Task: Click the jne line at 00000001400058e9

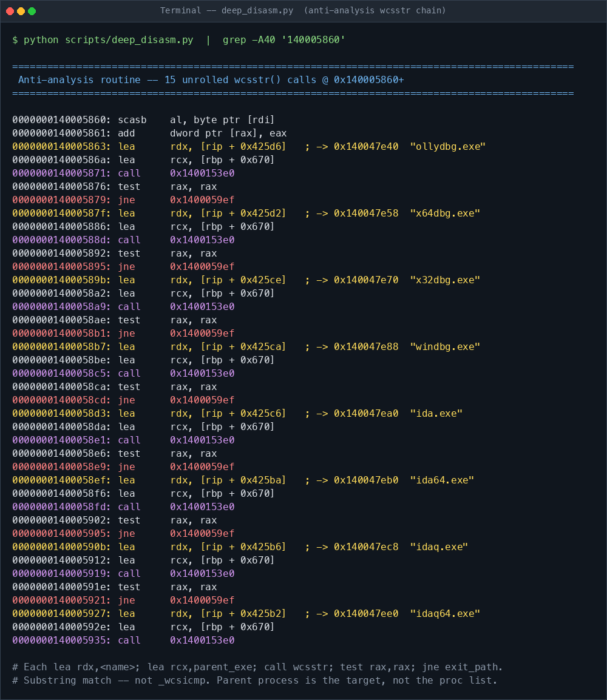Action: point(123,467)
